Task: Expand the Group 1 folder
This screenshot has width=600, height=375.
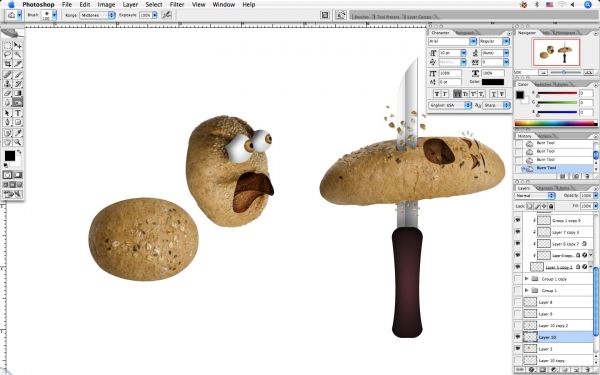Action: click(527, 290)
